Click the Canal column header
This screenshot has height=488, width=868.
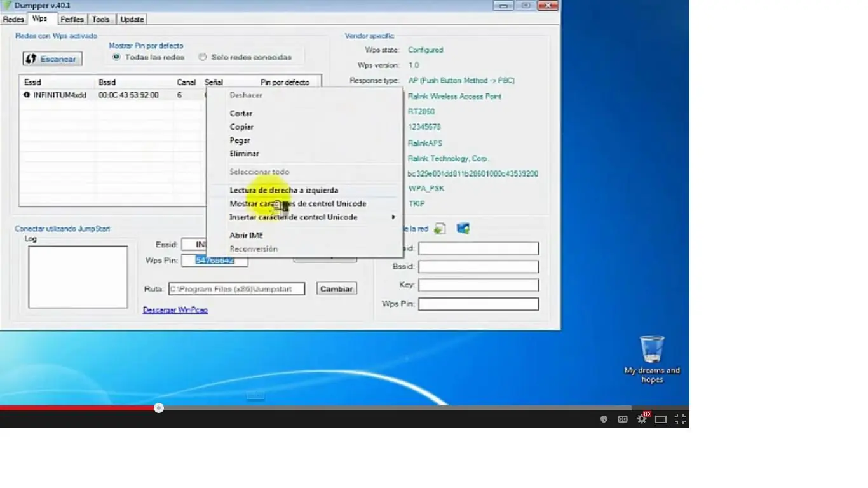click(187, 82)
